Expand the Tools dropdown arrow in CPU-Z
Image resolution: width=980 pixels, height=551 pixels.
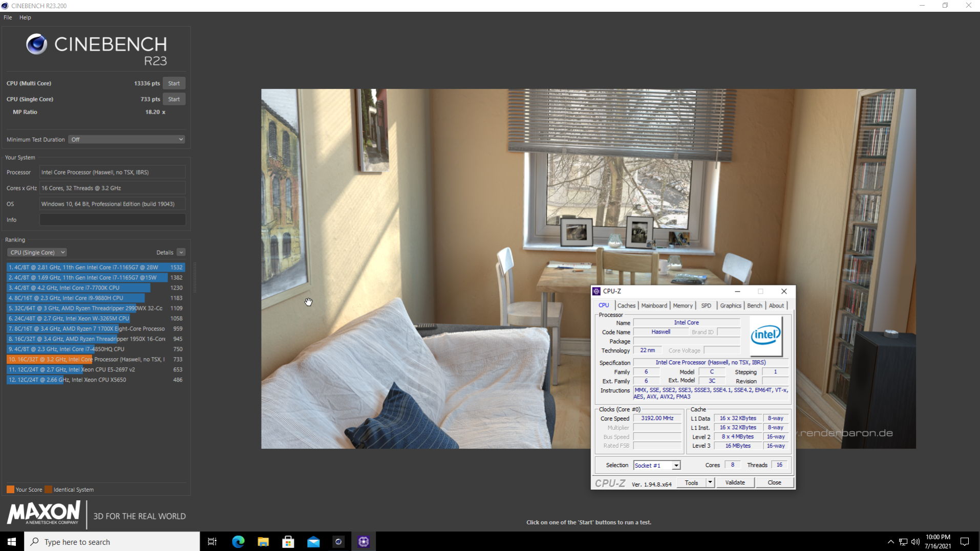coord(710,482)
